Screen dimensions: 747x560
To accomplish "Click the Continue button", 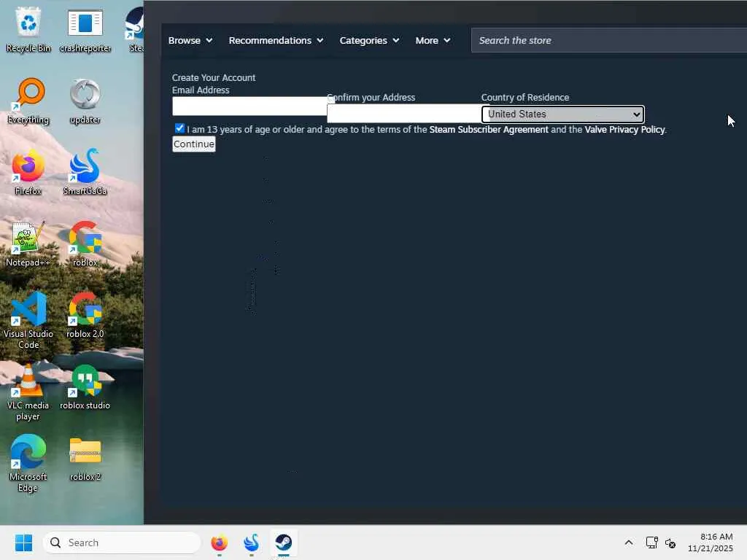I will [194, 144].
